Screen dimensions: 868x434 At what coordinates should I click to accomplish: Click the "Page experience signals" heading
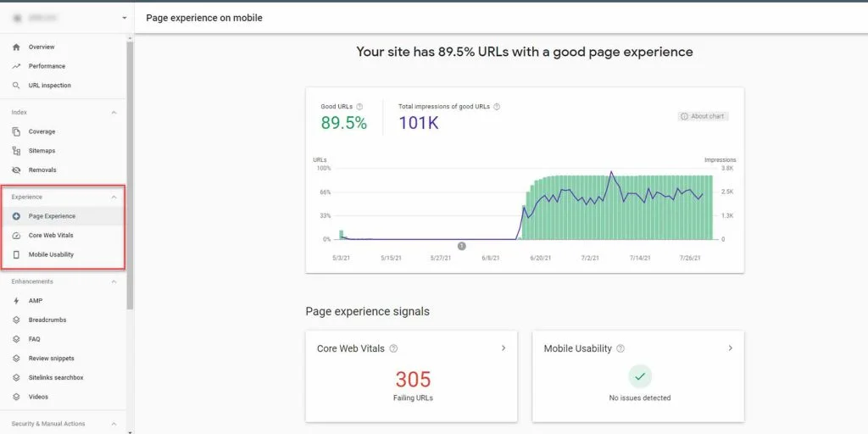click(368, 312)
